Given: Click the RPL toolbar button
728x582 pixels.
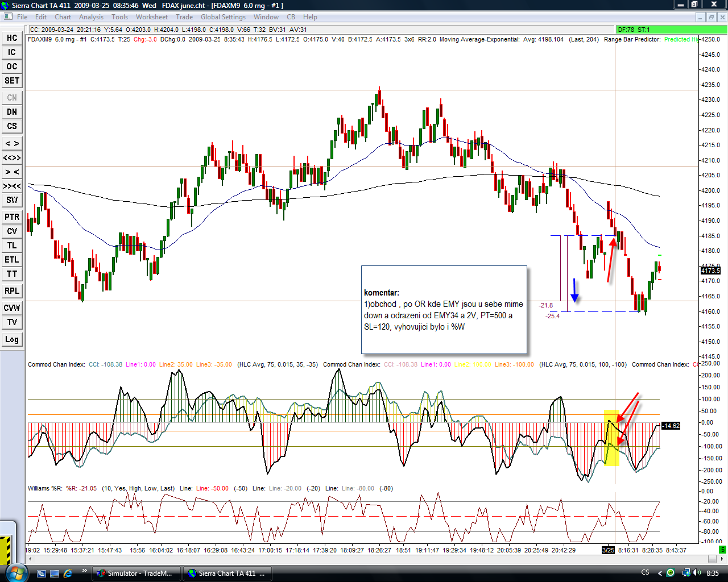Looking at the screenshot, I should [x=12, y=291].
